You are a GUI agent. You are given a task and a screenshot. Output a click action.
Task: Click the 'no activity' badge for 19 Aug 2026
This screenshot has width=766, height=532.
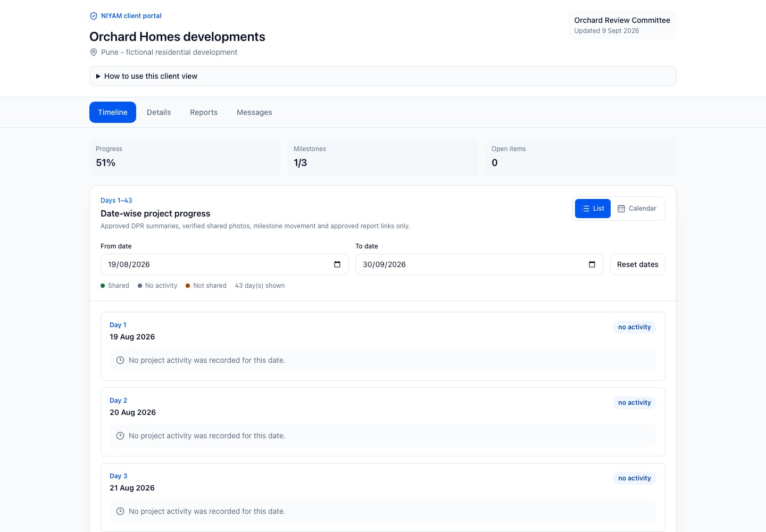(634, 327)
